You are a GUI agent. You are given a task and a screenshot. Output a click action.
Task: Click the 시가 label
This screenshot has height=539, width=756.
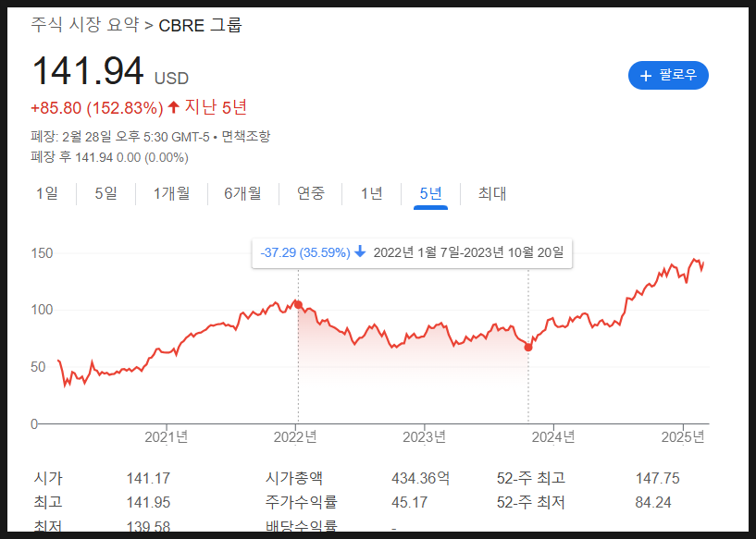(x=48, y=478)
